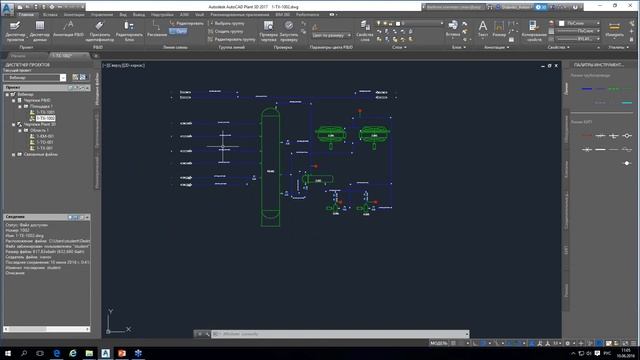Select the tall vessel column in drawing

pos(270,167)
